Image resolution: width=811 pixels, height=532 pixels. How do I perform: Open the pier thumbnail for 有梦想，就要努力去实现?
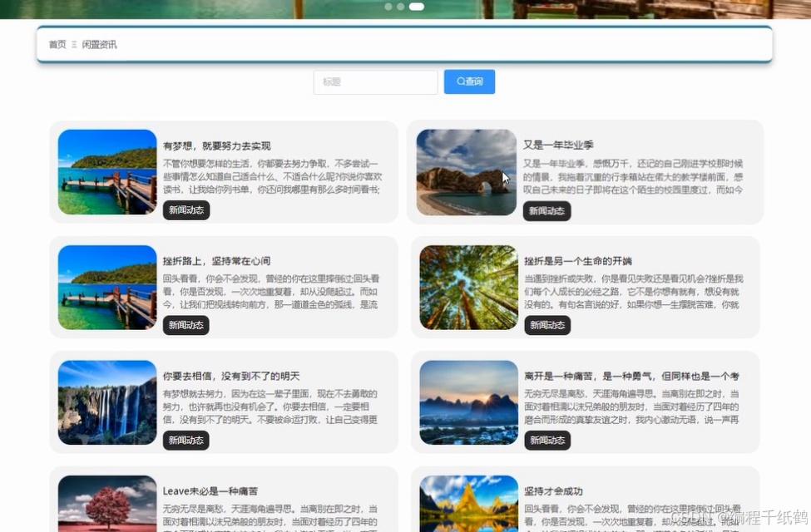click(x=107, y=171)
